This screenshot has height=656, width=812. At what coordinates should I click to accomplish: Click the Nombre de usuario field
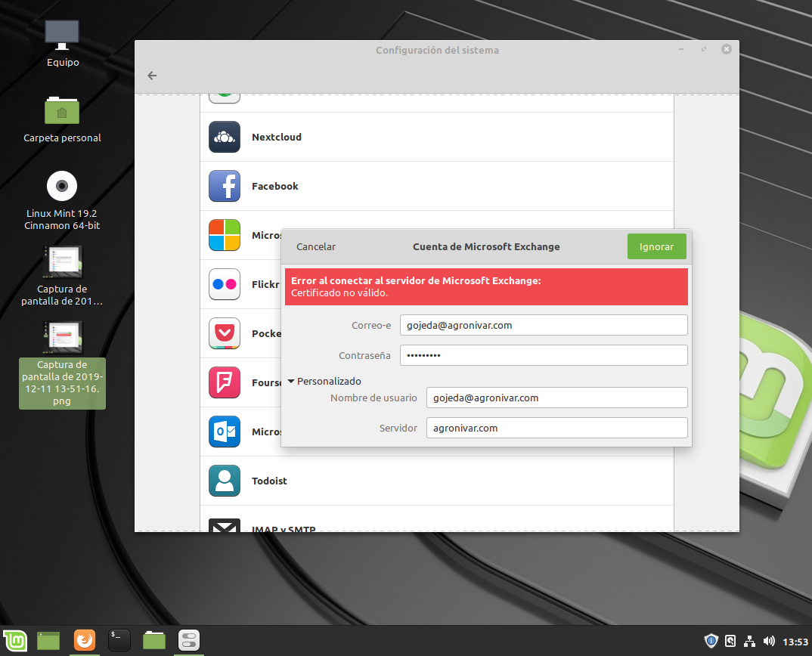[x=557, y=398]
